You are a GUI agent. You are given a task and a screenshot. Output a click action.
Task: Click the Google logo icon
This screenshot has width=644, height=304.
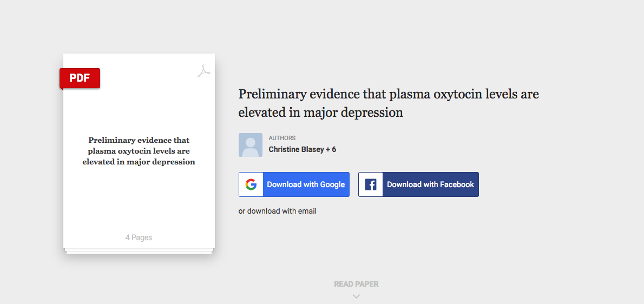[251, 184]
